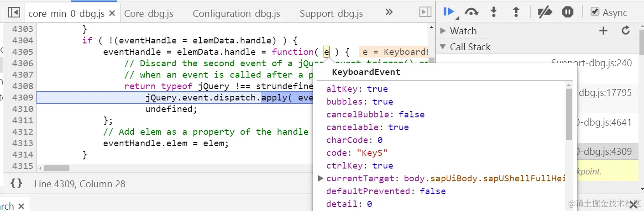Click the KeyboardEvent popup vertical scrollbar
Screen dimensions: 644x211
[x=569, y=114]
